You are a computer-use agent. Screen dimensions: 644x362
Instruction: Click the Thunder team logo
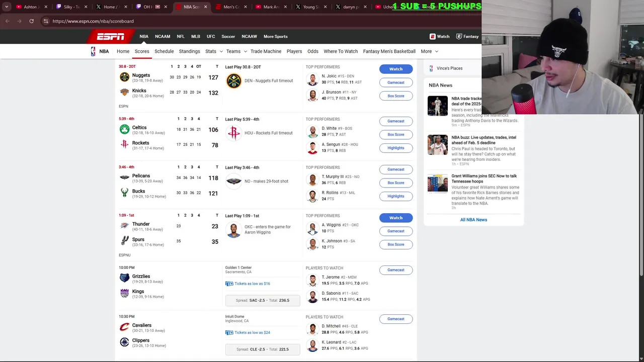tap(124, 226)
